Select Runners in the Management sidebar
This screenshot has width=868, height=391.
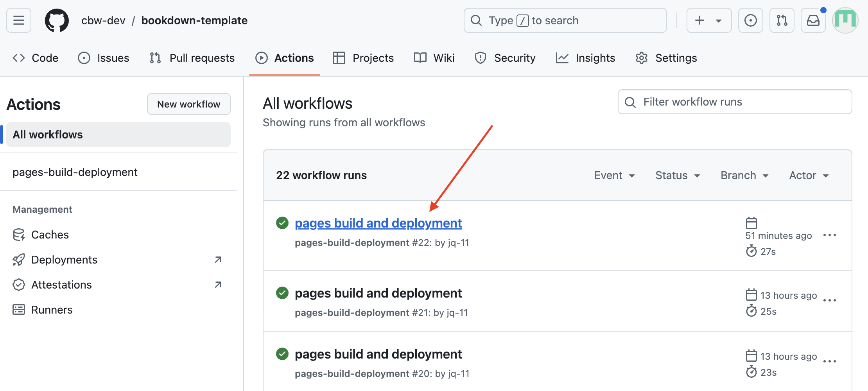[52, 309]
